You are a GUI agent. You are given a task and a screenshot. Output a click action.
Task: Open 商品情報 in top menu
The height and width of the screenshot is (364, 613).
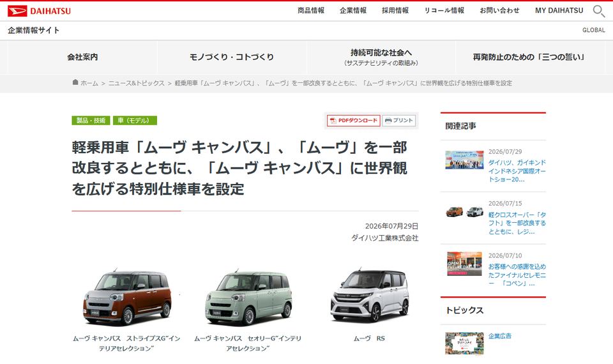311,11
